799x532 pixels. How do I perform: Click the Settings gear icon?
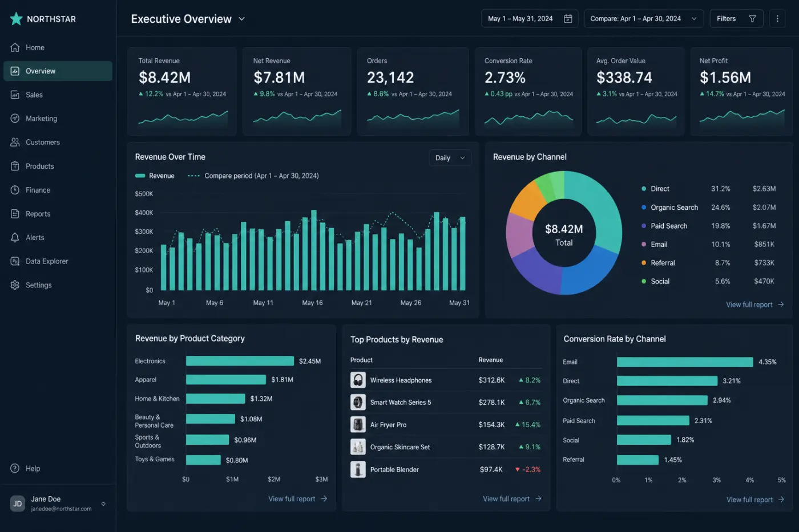(15, 285)
